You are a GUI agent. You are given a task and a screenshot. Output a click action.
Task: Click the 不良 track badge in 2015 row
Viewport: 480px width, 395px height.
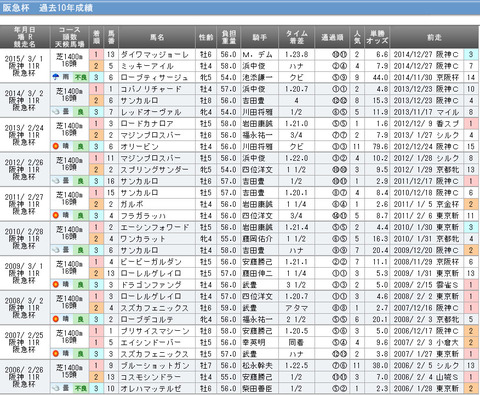(80, 77)
